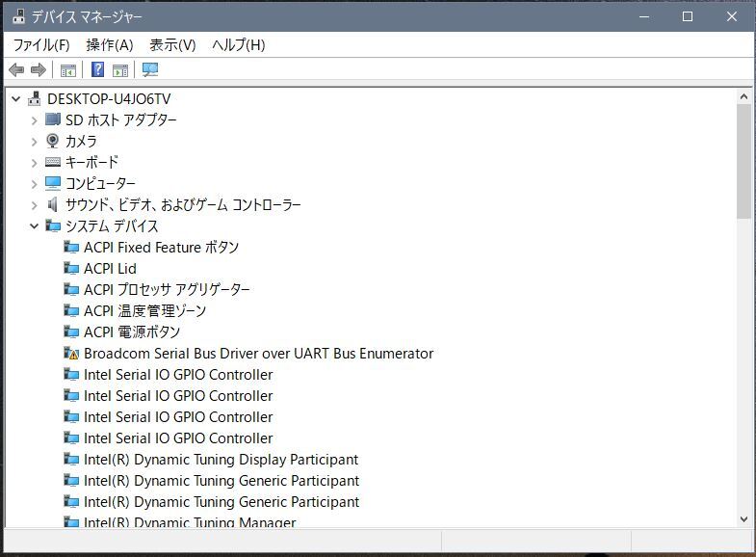
Task: Click the Forward arrow toolbar icon
Action: tap(39, 70)
